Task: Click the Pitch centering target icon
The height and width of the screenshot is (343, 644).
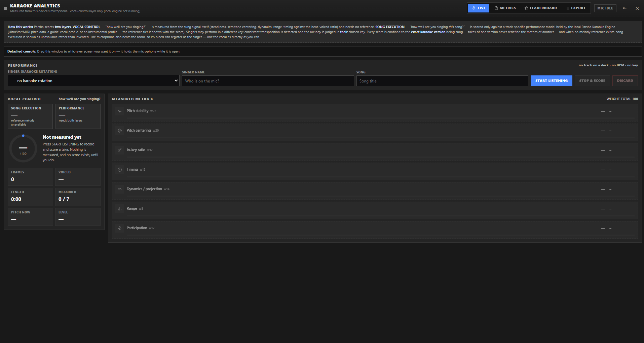Action: [120, 131]
